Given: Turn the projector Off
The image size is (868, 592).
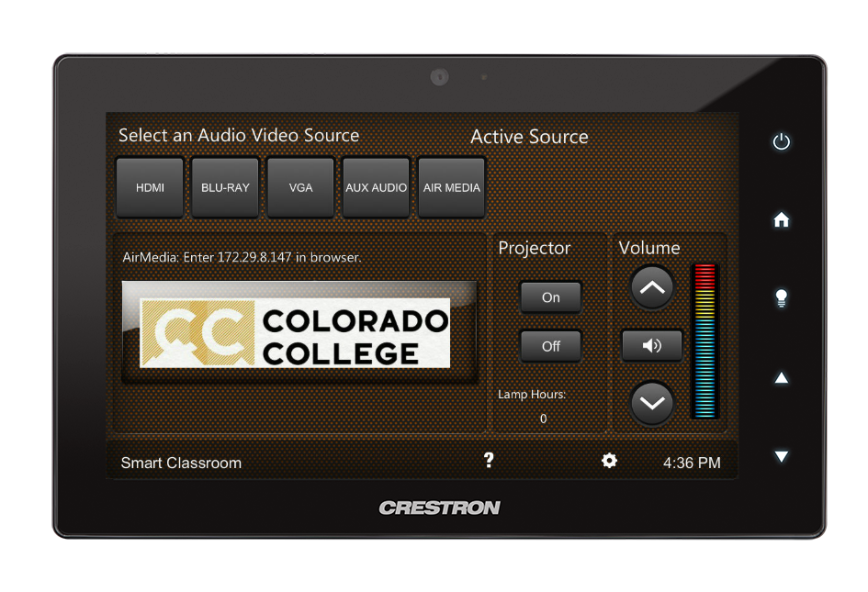Looking at the screenshot, I should [x=551, y=346].
